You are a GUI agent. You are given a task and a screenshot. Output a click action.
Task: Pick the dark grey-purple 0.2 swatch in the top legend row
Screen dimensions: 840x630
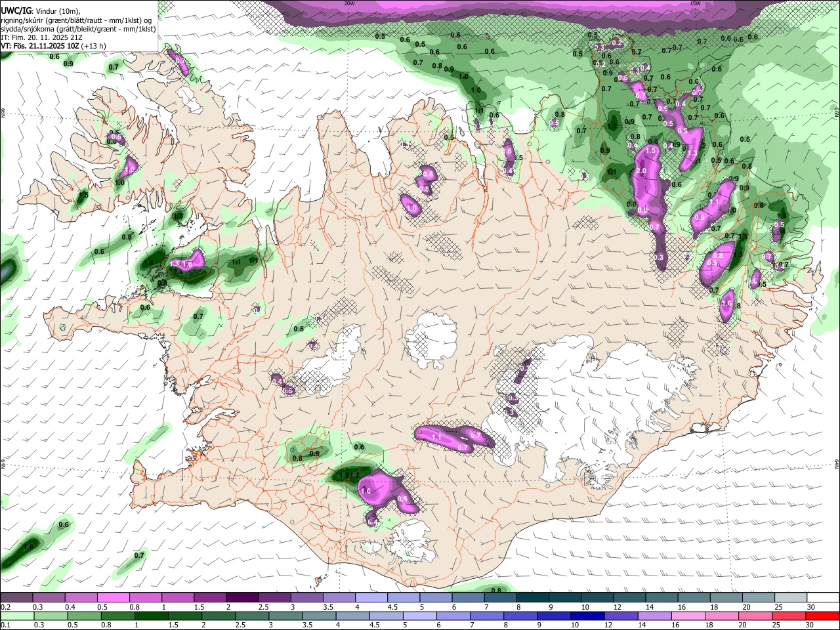(16, 597)
